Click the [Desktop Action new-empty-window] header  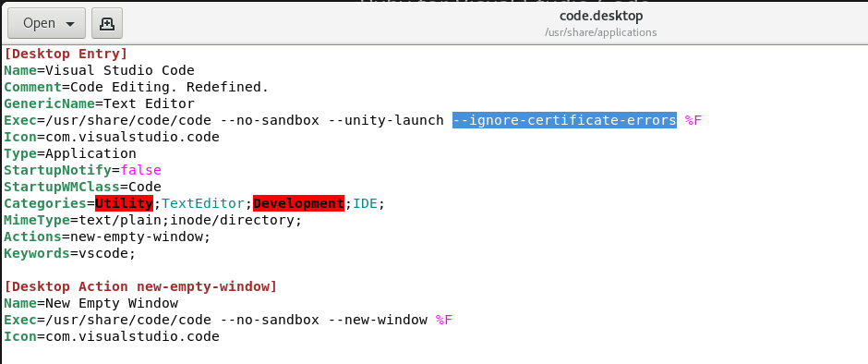tap(140, 286)
